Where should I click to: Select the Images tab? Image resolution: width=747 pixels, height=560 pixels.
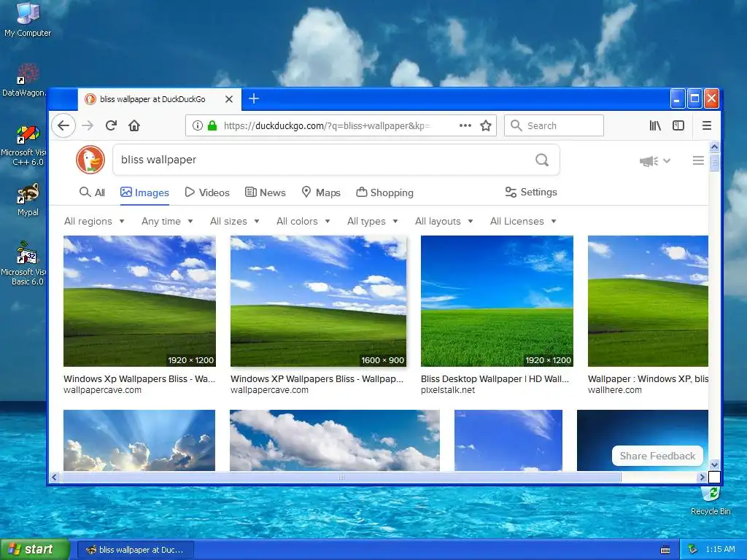(x=145, y=192)
